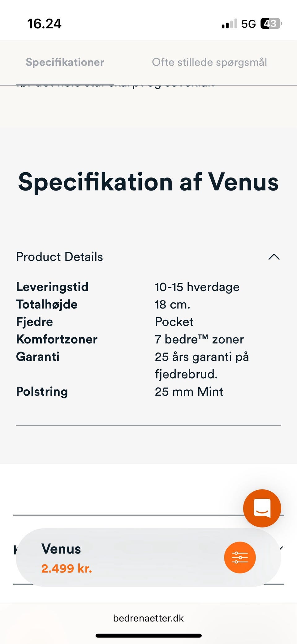Image resolution: width=297 pixels, height=644 pixels.
Task: Open the Ofte stillede spørgsmål tab
Action: [x=209, y=62]
